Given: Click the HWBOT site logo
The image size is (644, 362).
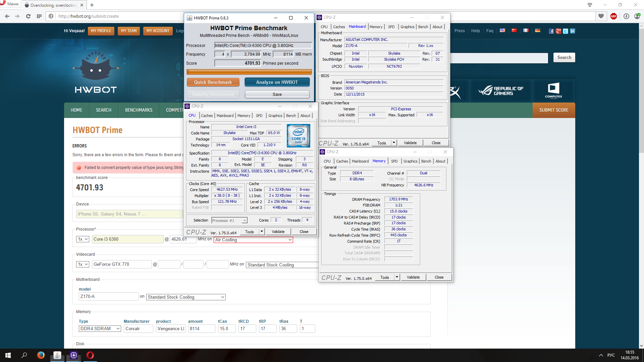Looking at the screenshot, I should click(96, 72).
